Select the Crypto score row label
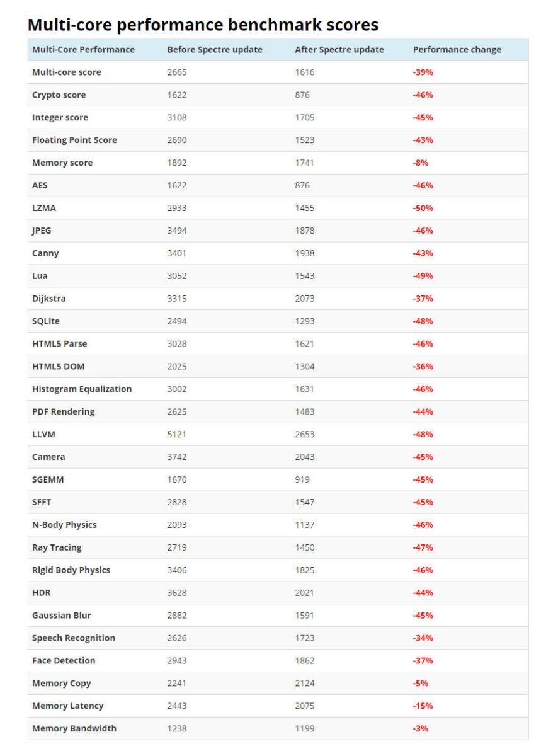The width and height of the screenshot is (546, 756). 59,94
